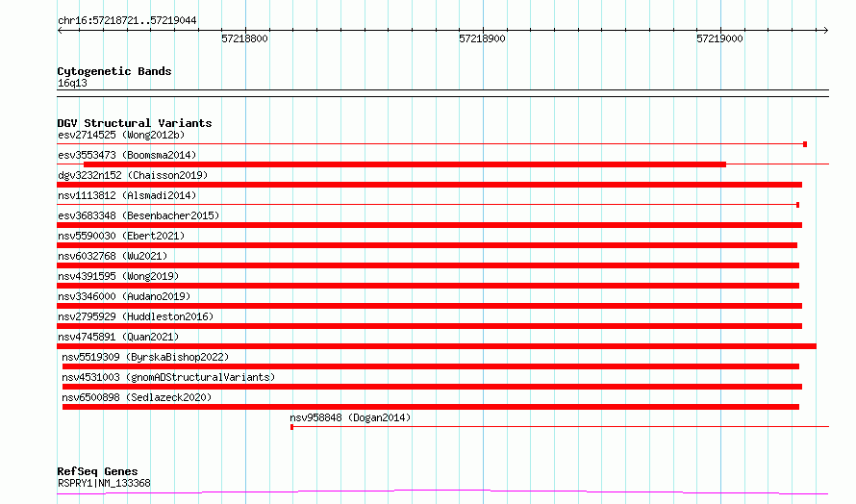Click the red bar under dgv3232n152
Viewport: 856px width, 504px height.
point(430,185)
